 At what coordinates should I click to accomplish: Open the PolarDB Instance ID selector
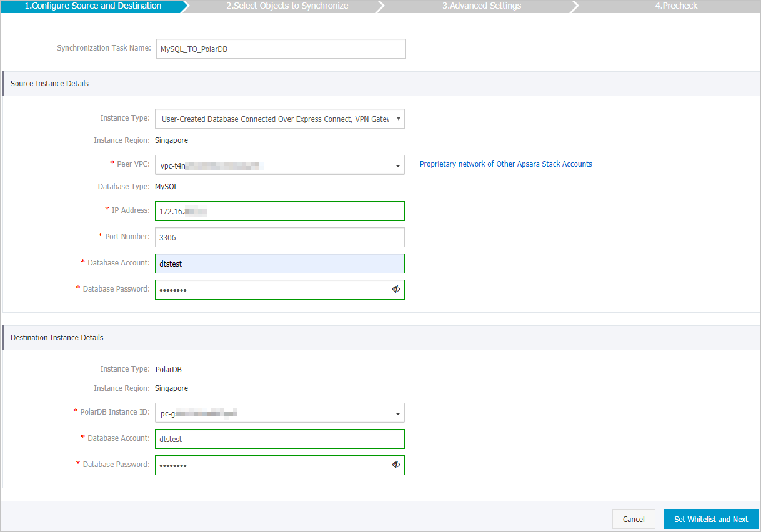click(279, 413)
